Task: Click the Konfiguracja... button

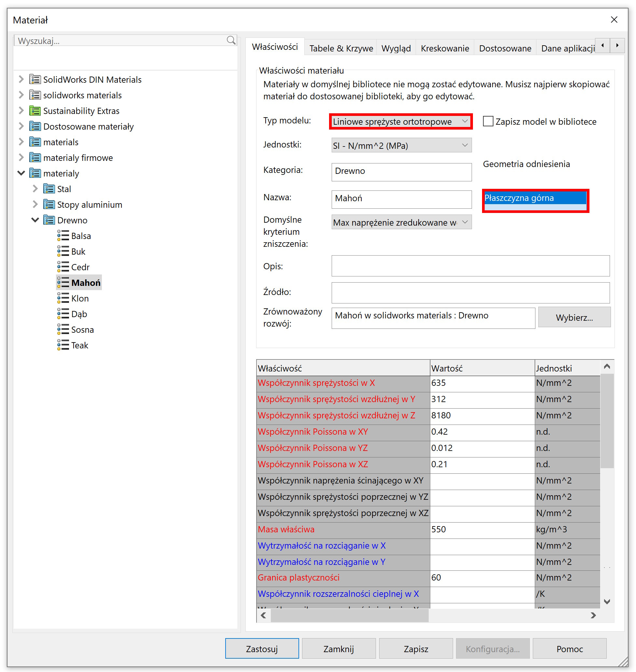Action: click(492, 648)
